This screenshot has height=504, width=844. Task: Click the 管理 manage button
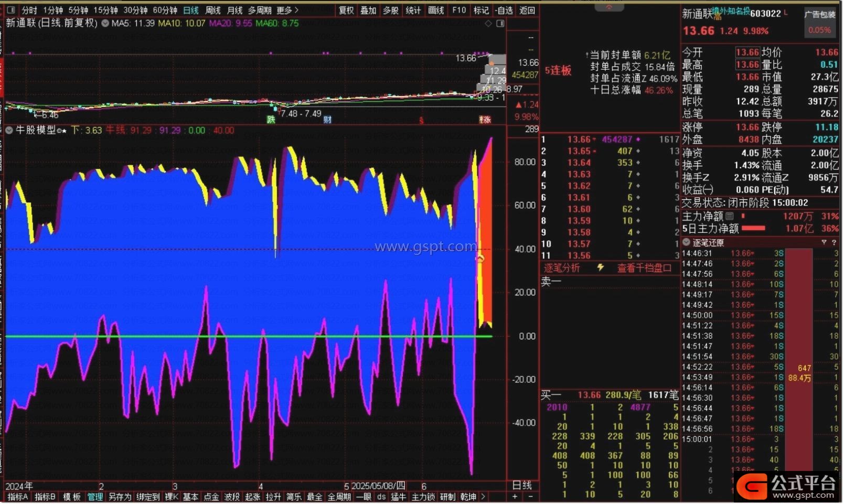pyautogui.click(x=95, y=497)
